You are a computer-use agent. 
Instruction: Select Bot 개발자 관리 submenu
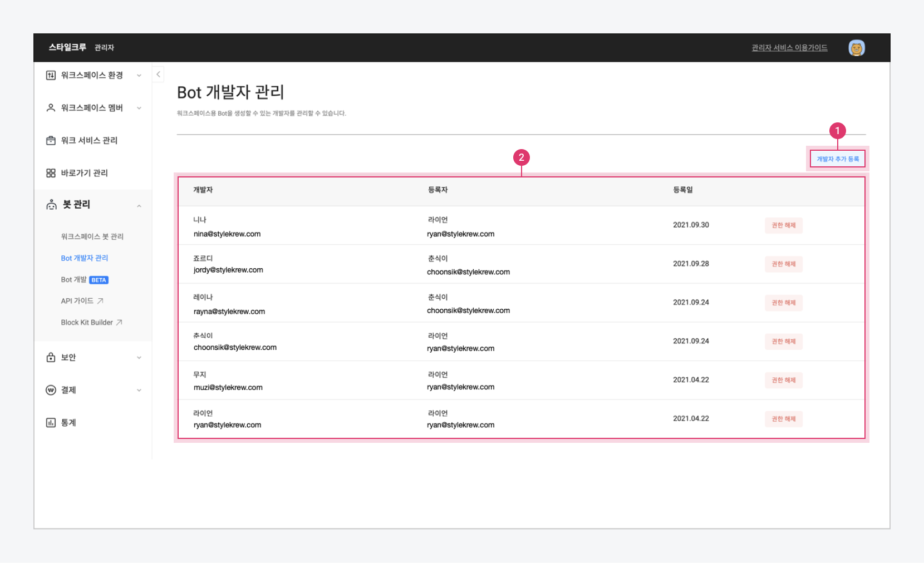point(85,258)
